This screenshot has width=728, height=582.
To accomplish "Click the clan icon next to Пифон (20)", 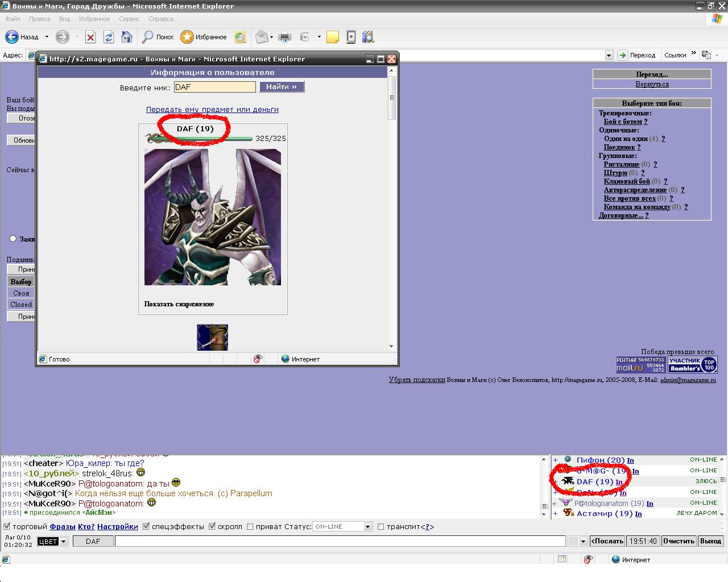I will click(568, 460).
